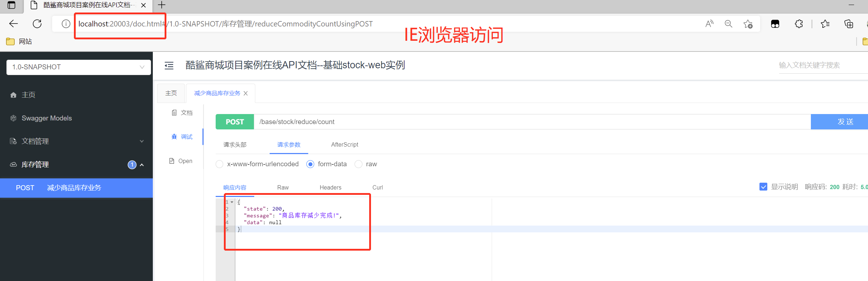Click the "data": null response line

263,222
